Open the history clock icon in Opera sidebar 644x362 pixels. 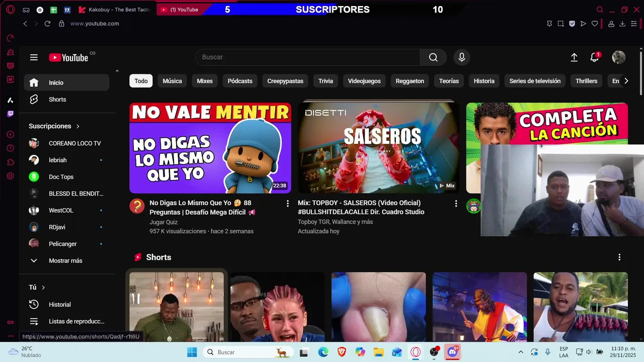click(10, 148)
